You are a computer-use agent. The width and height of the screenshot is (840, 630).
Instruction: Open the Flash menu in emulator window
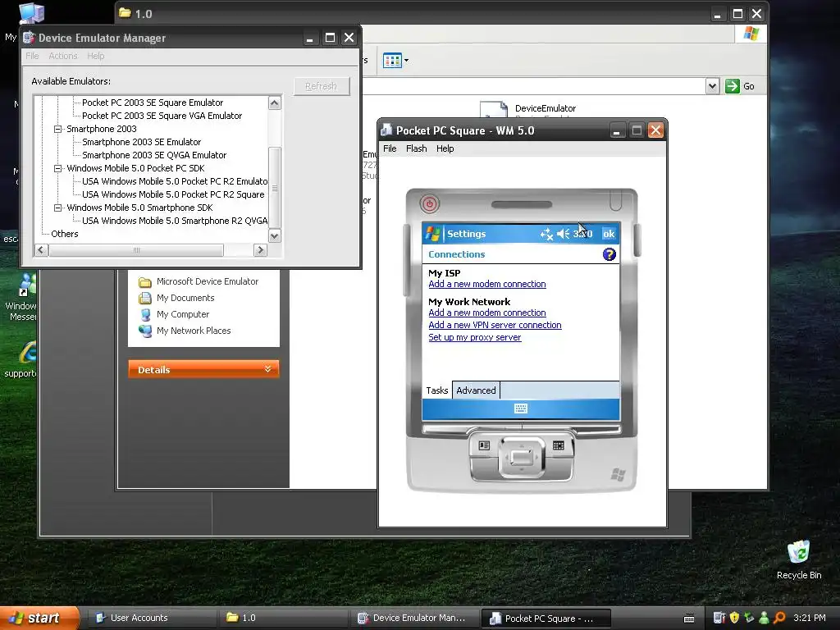click(x=416, y=148)
